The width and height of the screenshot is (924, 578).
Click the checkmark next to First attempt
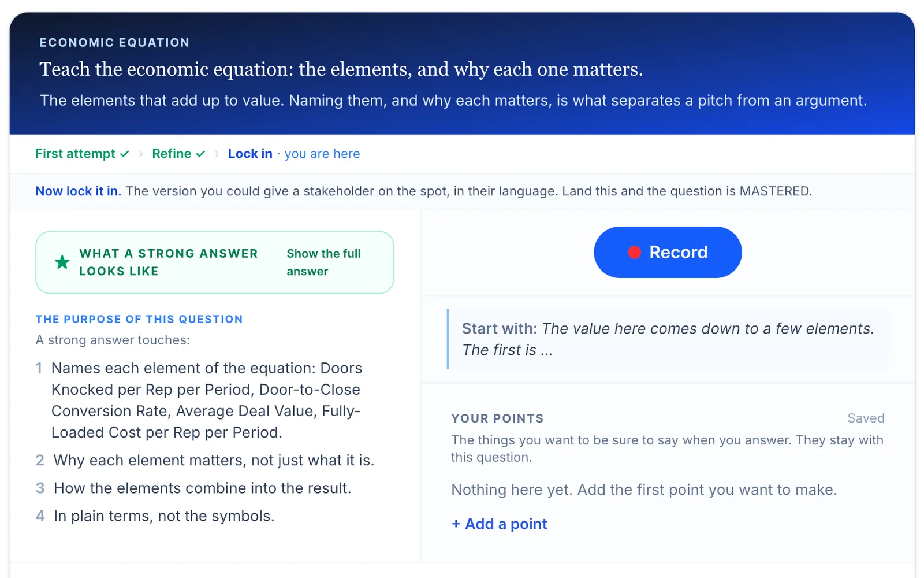coord(124,154)
